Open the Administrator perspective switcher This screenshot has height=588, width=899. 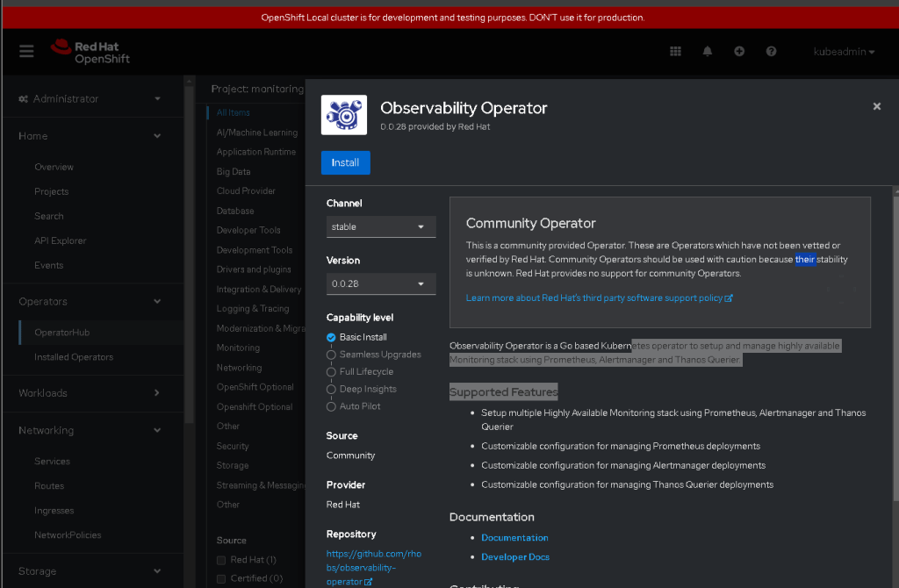[90, 99]
